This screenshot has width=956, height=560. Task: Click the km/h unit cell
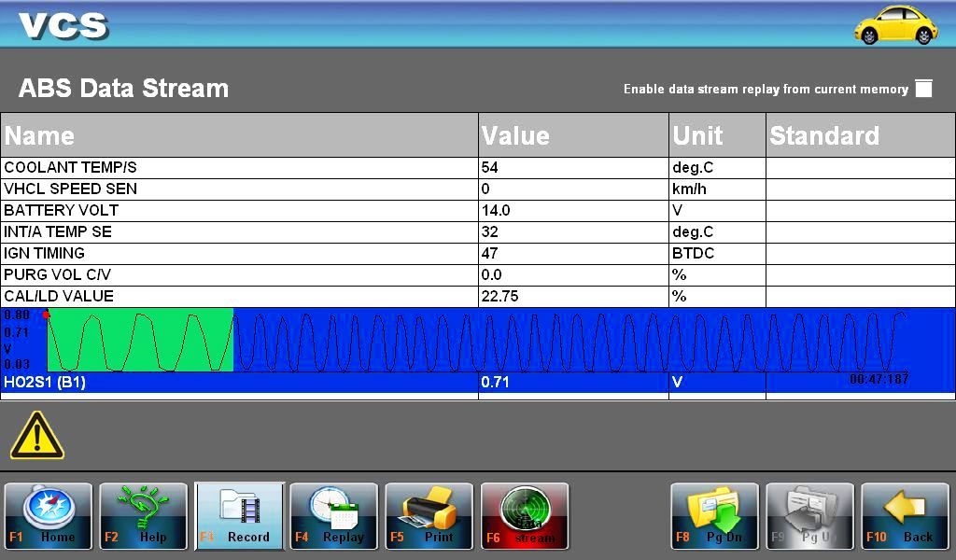tap(717, 189)
